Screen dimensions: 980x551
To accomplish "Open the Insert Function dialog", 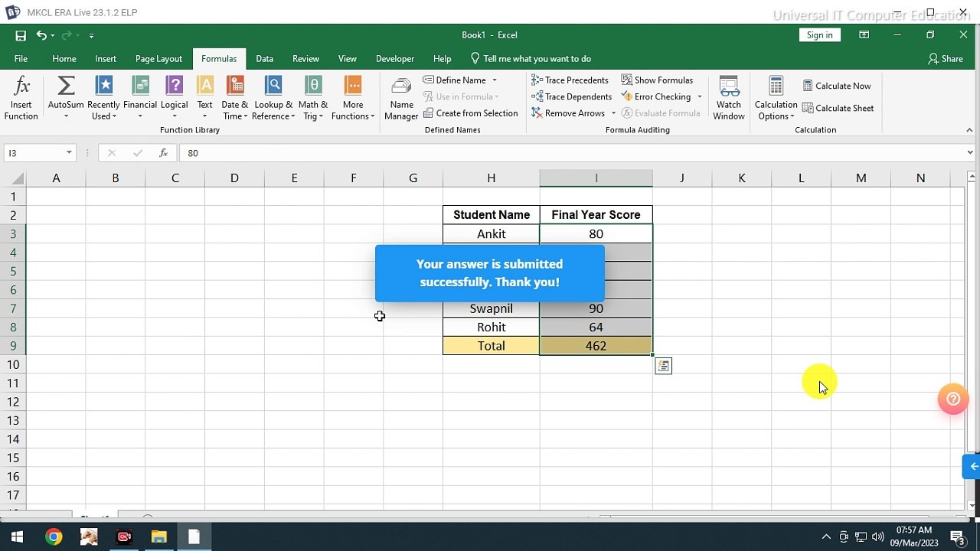I will (x=21, y=98).
